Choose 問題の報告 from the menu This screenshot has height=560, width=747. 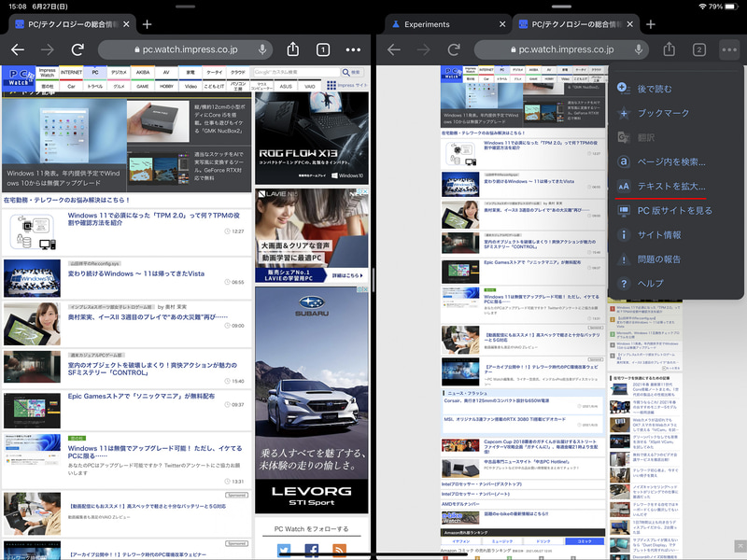pyautogui.click(x=675, y=259)
